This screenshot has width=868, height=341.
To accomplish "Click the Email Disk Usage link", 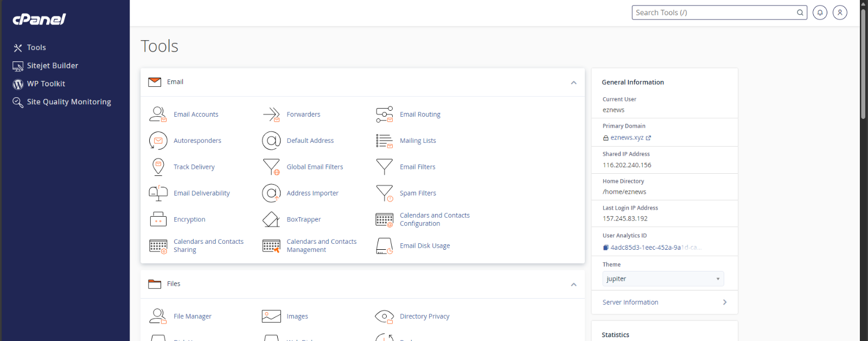I will point(425,246).
